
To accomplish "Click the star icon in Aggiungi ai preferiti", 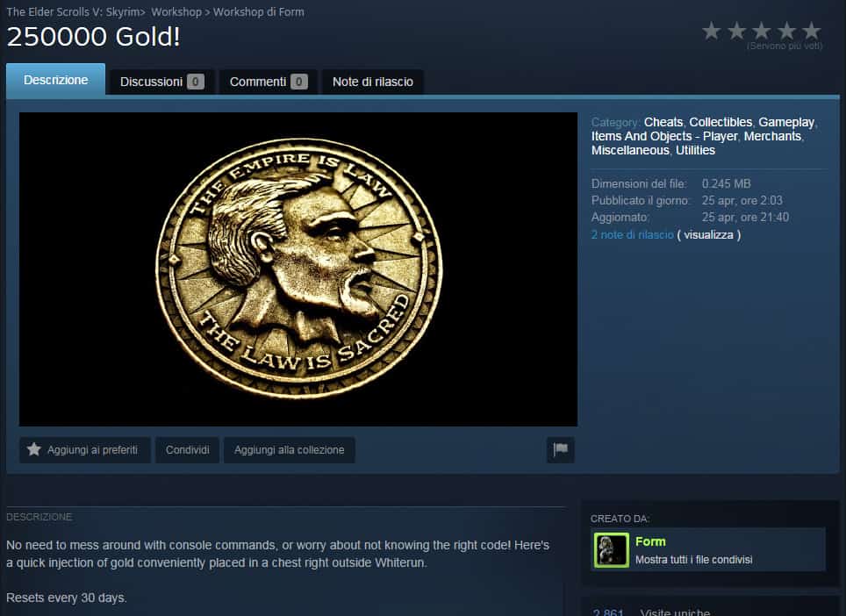I will 34,450.
